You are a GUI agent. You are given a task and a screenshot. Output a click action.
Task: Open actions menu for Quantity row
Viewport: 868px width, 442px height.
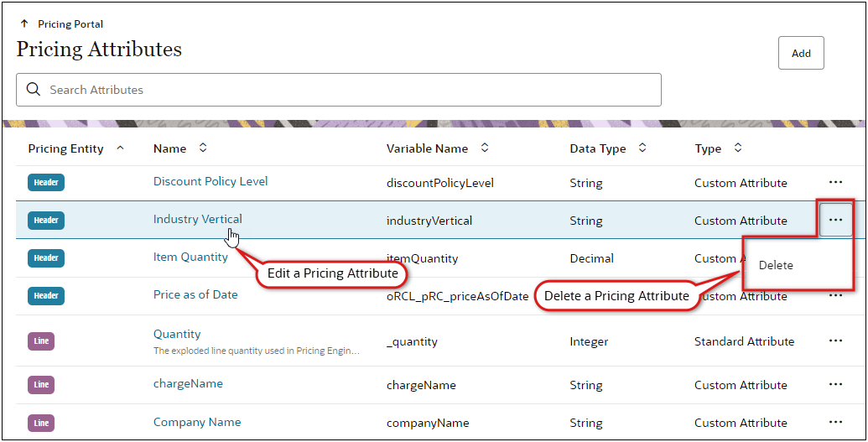835,341
